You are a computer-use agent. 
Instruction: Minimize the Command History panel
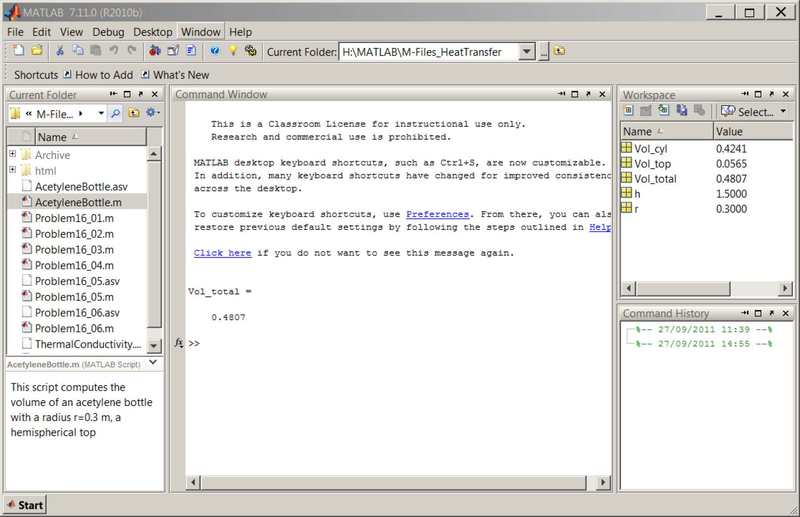[745, 313]
